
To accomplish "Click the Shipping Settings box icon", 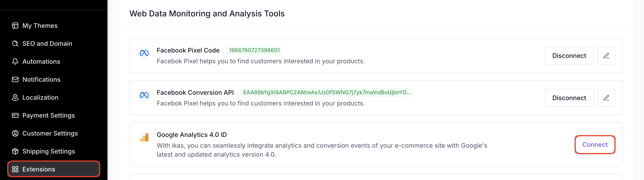I will pyautogui.click(x=15, y=151).
